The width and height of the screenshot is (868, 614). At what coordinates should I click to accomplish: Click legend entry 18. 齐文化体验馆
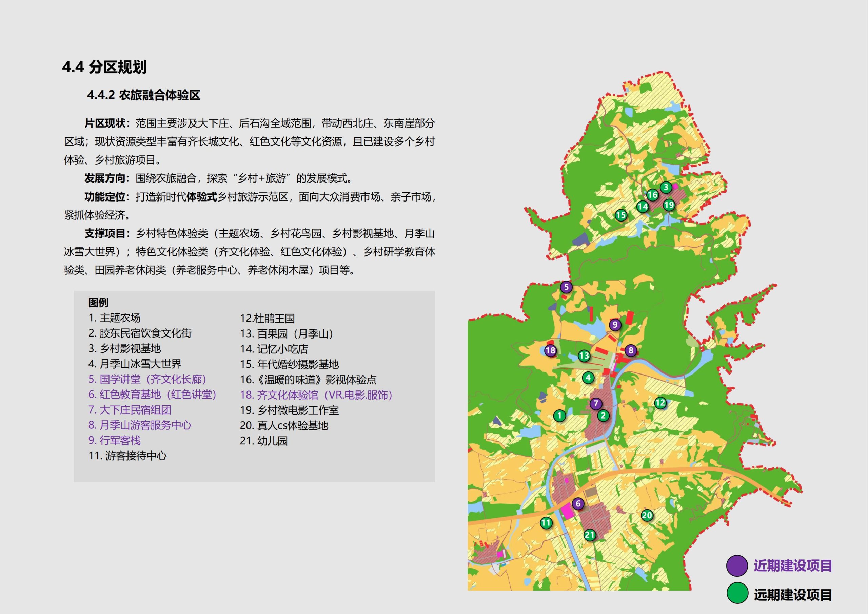[x=316, y=395]
